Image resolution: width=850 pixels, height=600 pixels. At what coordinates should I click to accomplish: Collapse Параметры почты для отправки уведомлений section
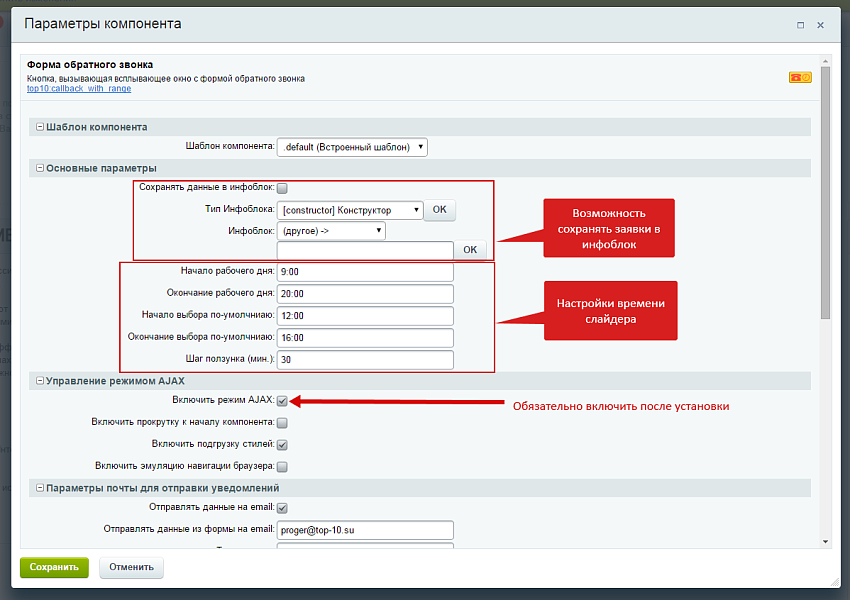tap(40, 488)
